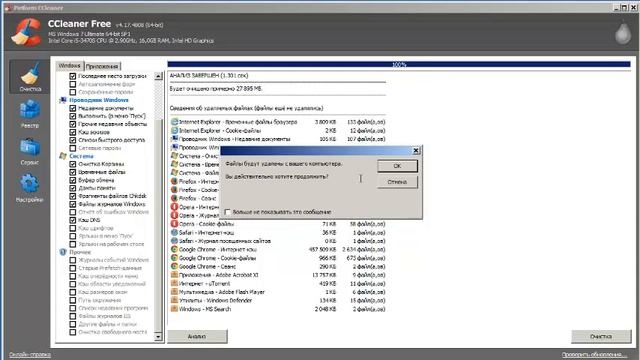
Task: Click the Adobe Flash Player row icon
Action: (174, 292)
